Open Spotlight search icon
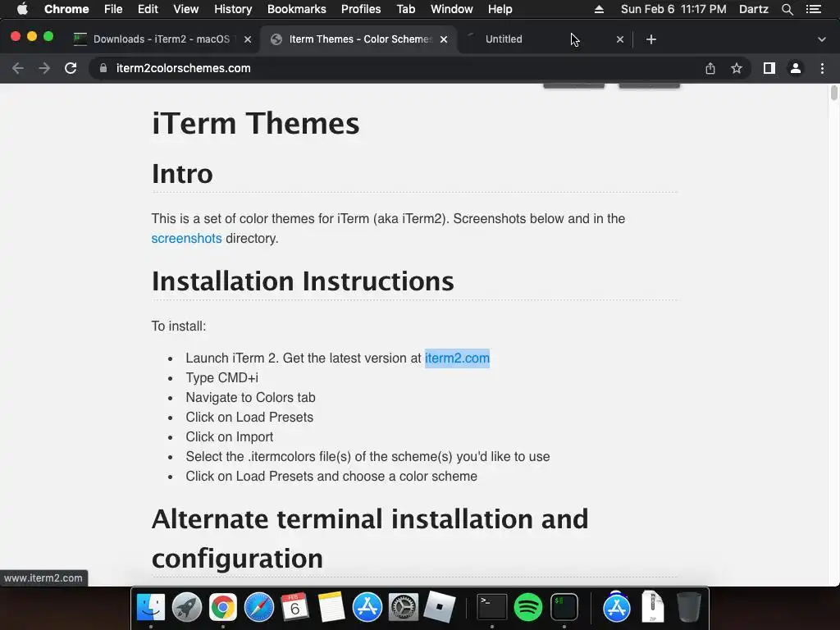Image resolution: width=840 pixels, height=630 pixels. (x=787, y=9)
